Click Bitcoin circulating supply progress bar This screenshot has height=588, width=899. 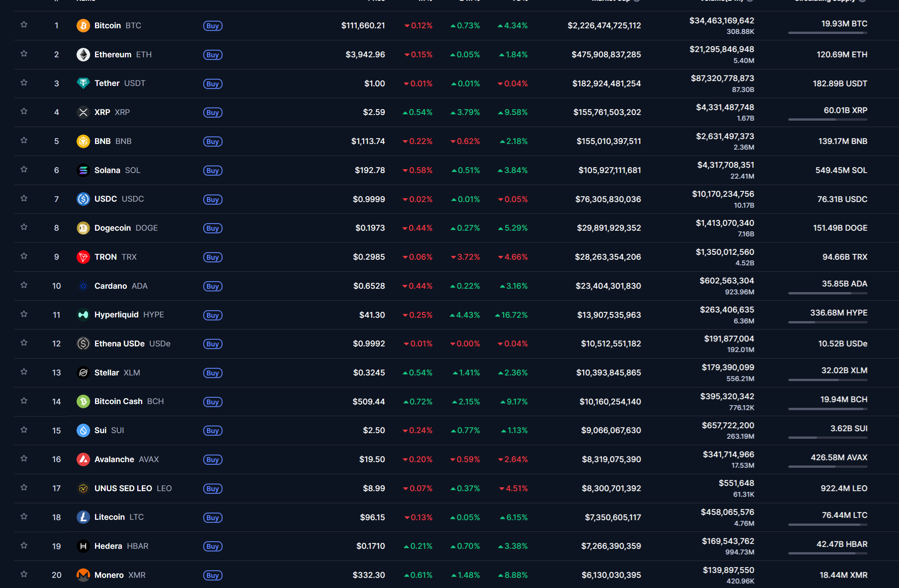[827, 33]
